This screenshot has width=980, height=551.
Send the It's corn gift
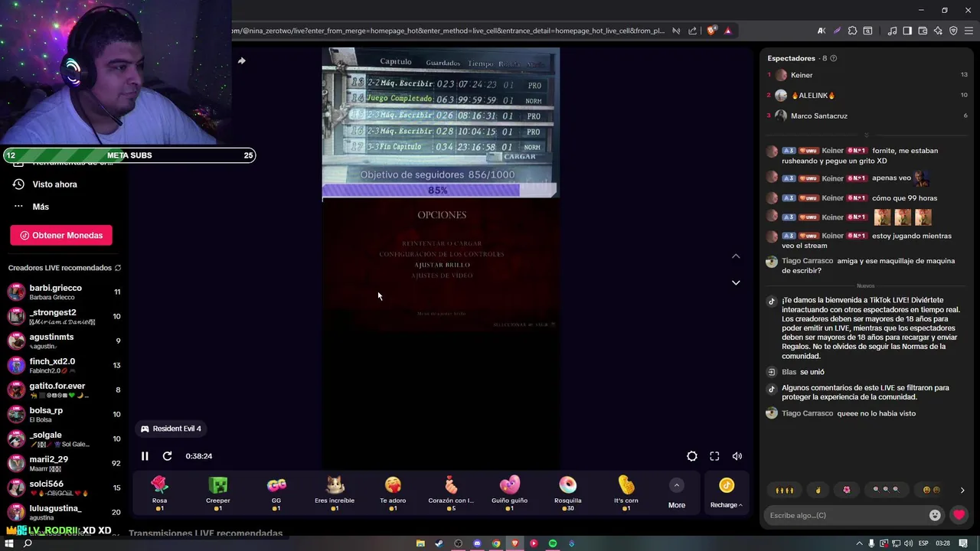tap(626, 493)
